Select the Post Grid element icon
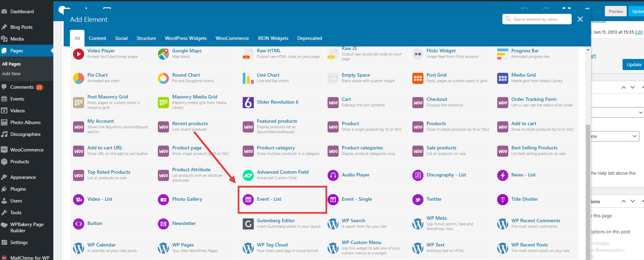Image resolution: width=644 pixels, height=260 pixels. click(x=418, y=78)
